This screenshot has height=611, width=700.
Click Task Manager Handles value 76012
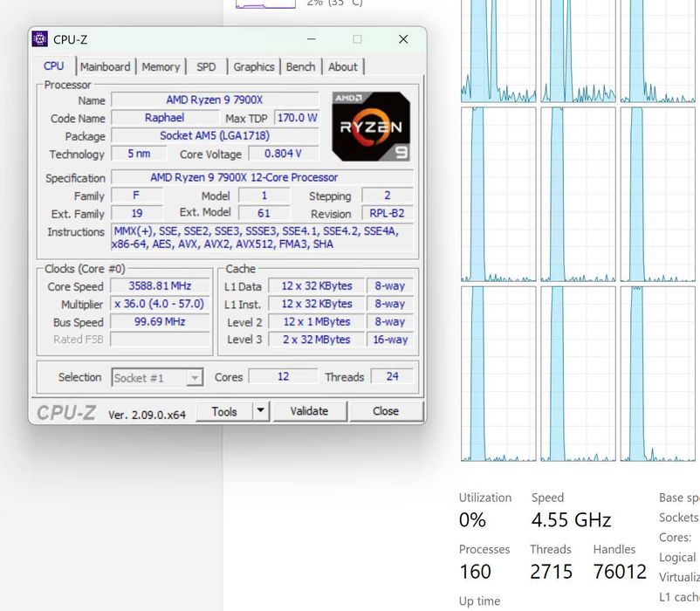click(620, 572)
